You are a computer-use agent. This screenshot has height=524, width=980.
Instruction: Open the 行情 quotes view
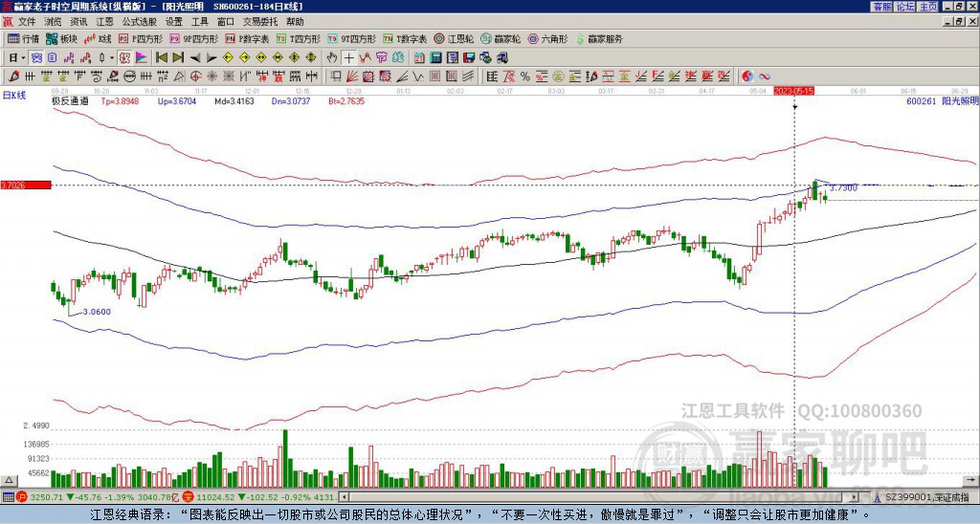tap(23, 38)
